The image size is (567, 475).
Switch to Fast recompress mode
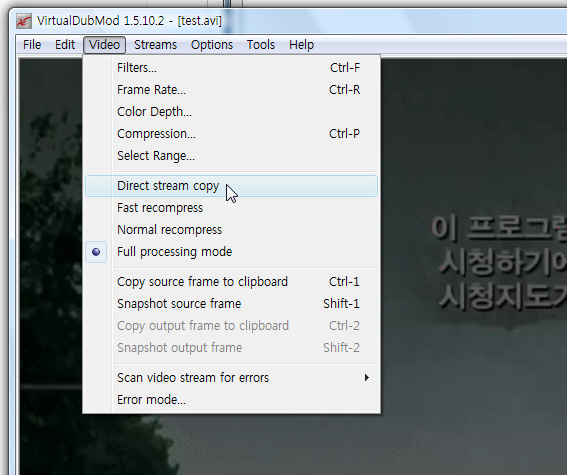(x=231, y=208)
